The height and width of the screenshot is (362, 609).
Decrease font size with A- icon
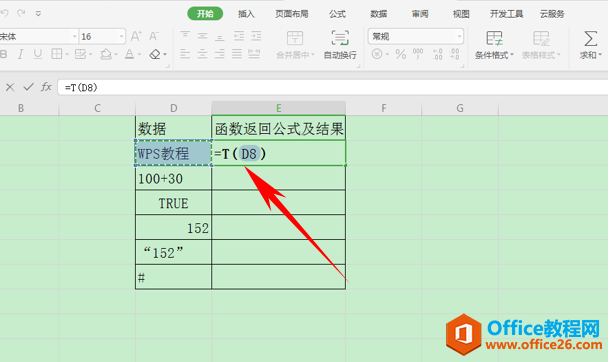154,37
